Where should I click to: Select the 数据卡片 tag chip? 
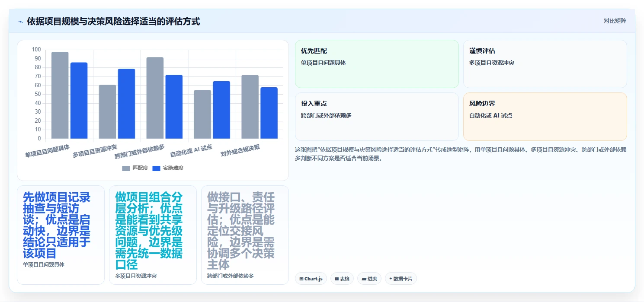(400, 279)
